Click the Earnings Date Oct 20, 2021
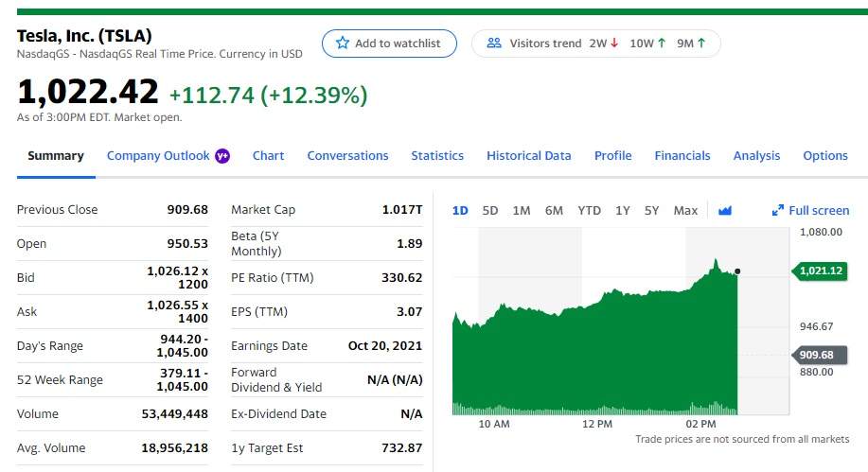 point(385,346)
